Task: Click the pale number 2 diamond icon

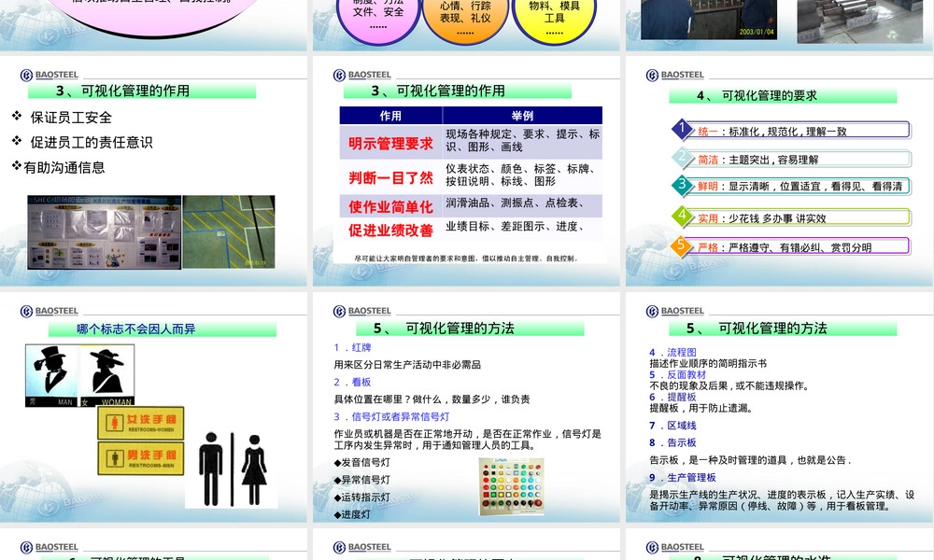Action: pyautogui.click(x=683, y=157)
